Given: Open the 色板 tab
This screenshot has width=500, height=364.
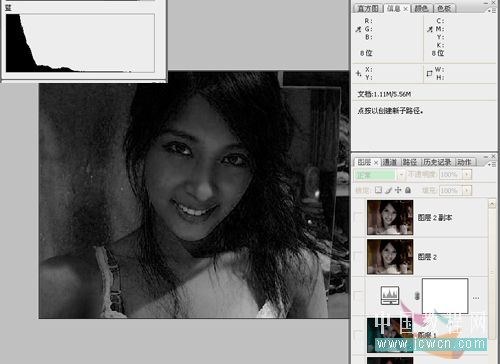Looking at the screenshot, I should 444,9.
